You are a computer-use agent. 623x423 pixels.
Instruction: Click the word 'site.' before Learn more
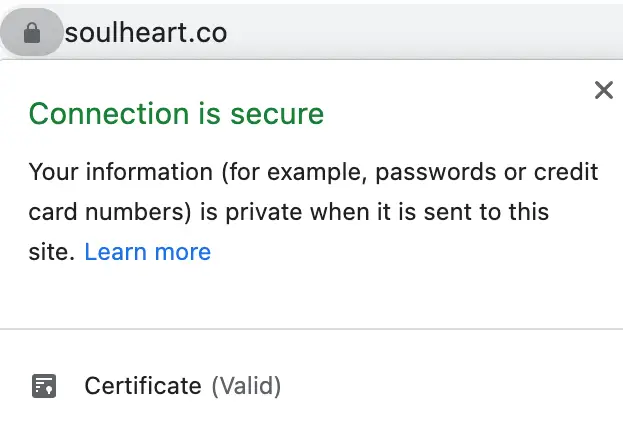(x=52, y=252)
